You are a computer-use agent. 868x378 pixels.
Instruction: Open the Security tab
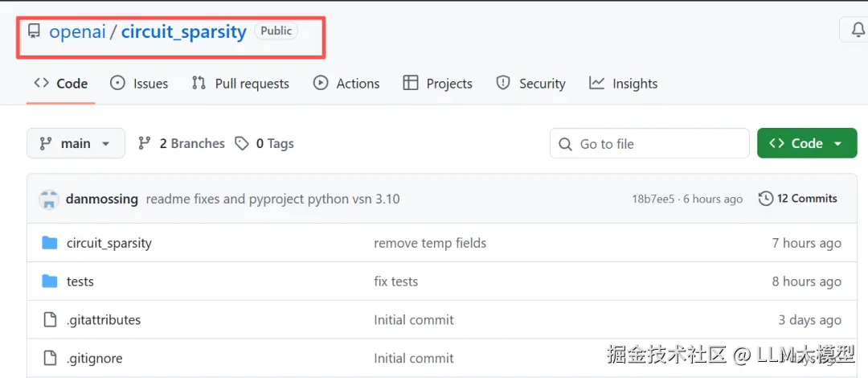[530, 84]
